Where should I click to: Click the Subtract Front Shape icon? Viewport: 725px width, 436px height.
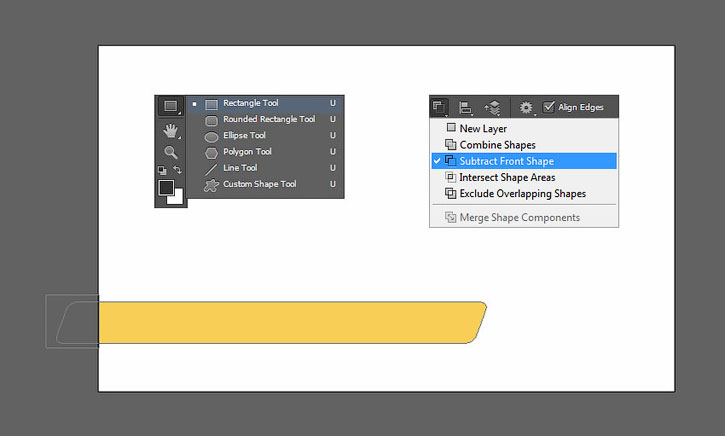(450, 160)
